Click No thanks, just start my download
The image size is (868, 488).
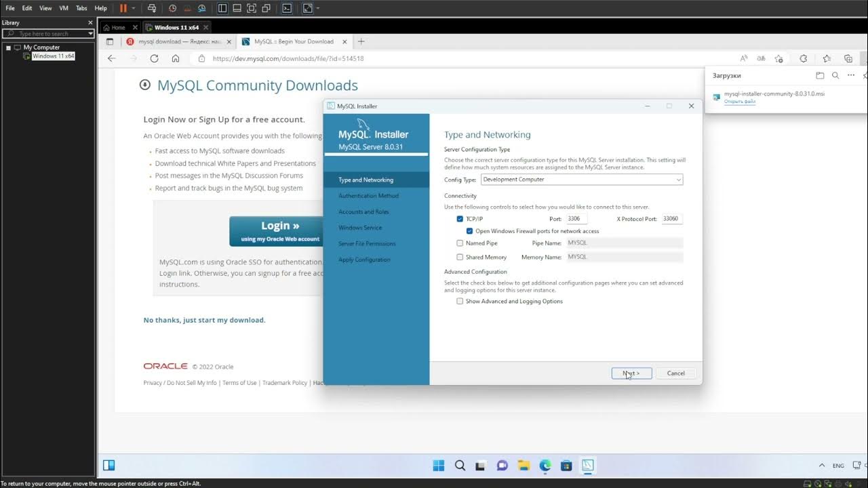pyautogui.click(x=204, y=320)
